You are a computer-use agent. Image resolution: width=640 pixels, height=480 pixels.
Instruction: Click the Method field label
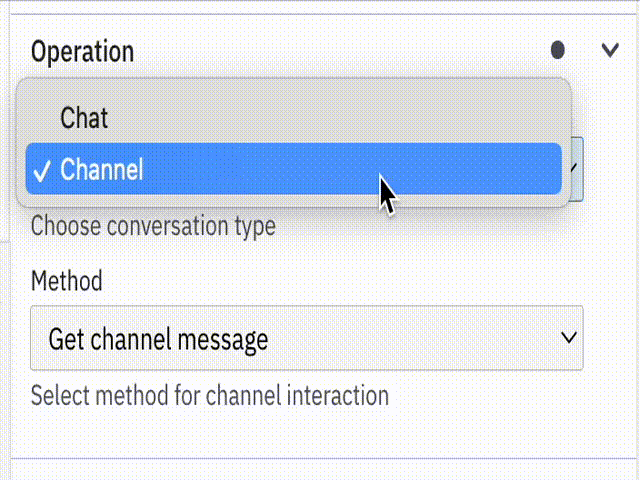(x=67, y=281)
